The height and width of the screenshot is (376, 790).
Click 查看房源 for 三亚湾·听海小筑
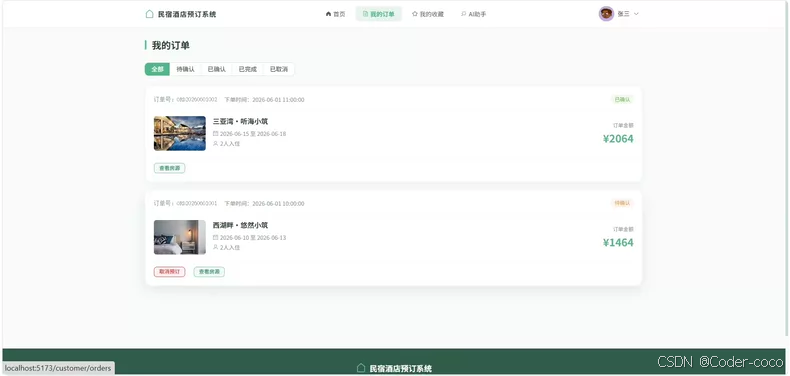click(169, 168)
